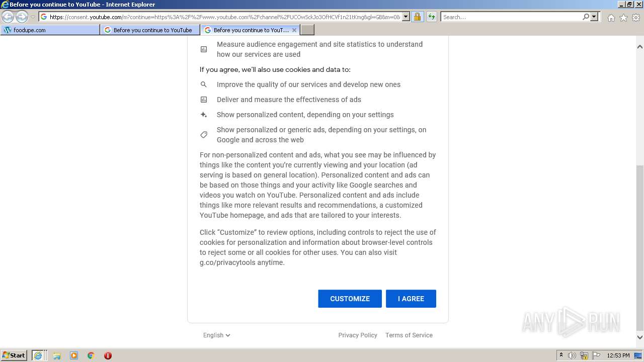Viewport: 644px width, 362px height.
Task: Open Favorites star icon
Action: pyautogui.click(x=623, y=18)
